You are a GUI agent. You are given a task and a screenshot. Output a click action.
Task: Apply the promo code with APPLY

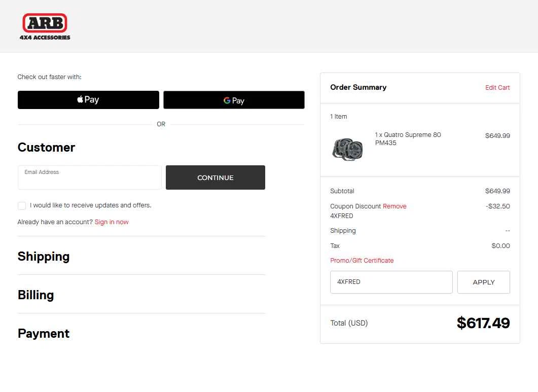tap(483, 282)
